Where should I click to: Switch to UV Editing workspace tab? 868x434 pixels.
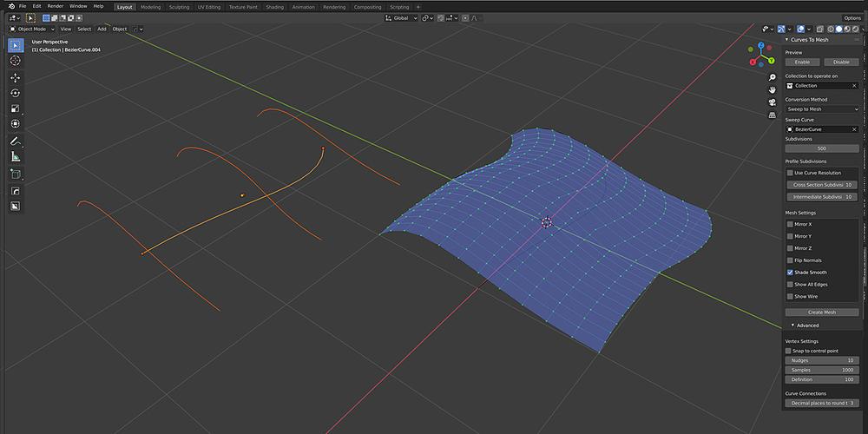pos(208,7)
